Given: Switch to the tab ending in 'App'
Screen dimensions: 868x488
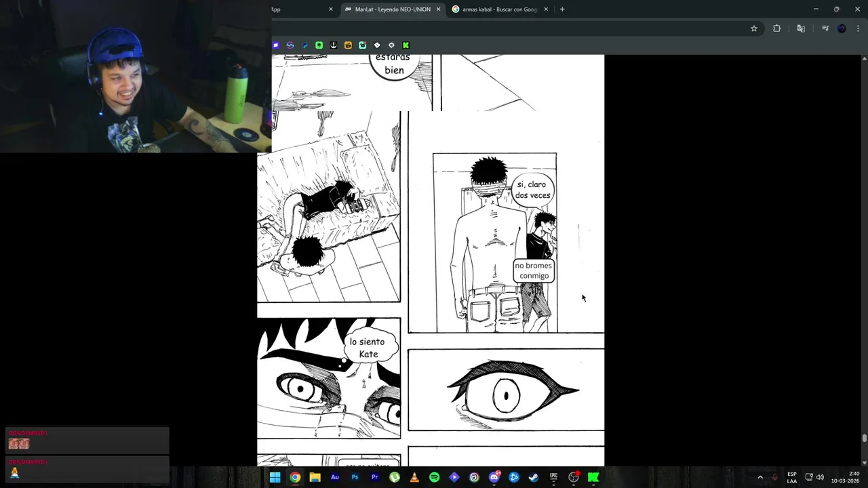Looking at the screenshot, I should [303, 9].
